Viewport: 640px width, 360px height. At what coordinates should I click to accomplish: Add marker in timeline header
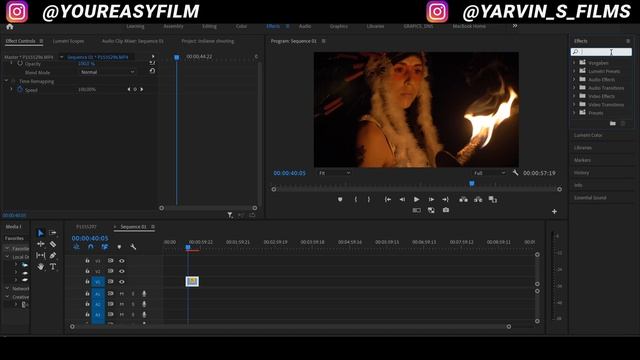(119, 247)
